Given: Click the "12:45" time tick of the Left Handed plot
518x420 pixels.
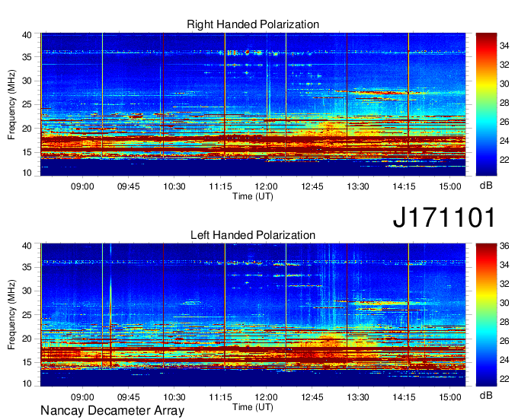Looking at the screenshot, I should 312,397.
